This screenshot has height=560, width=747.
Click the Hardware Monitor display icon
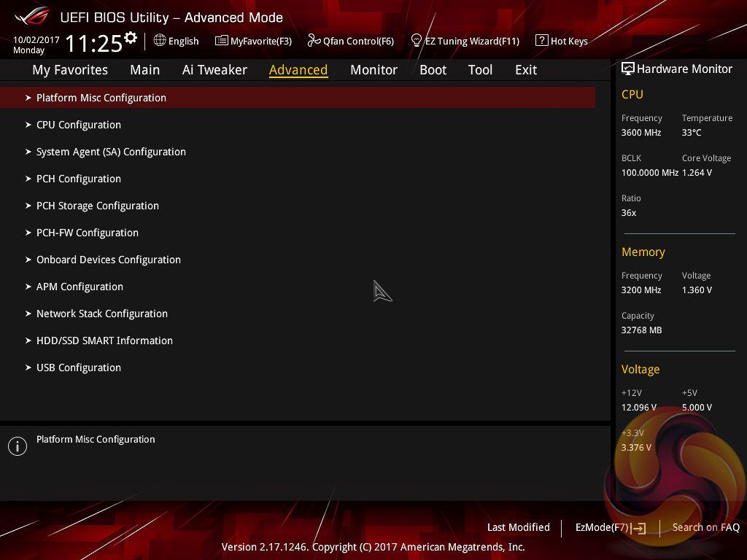(628, 69)
